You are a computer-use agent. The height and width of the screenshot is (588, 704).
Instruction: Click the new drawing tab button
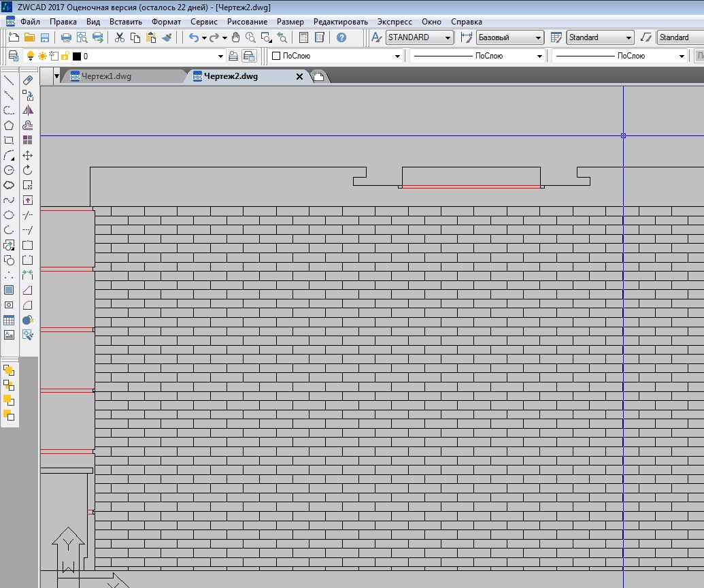318,77
